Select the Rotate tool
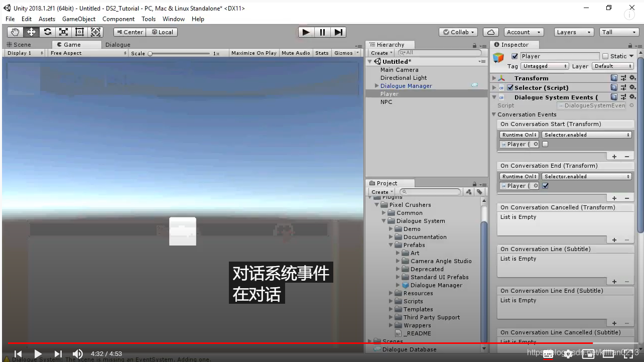Screen dimensions: 644x362 48,32
